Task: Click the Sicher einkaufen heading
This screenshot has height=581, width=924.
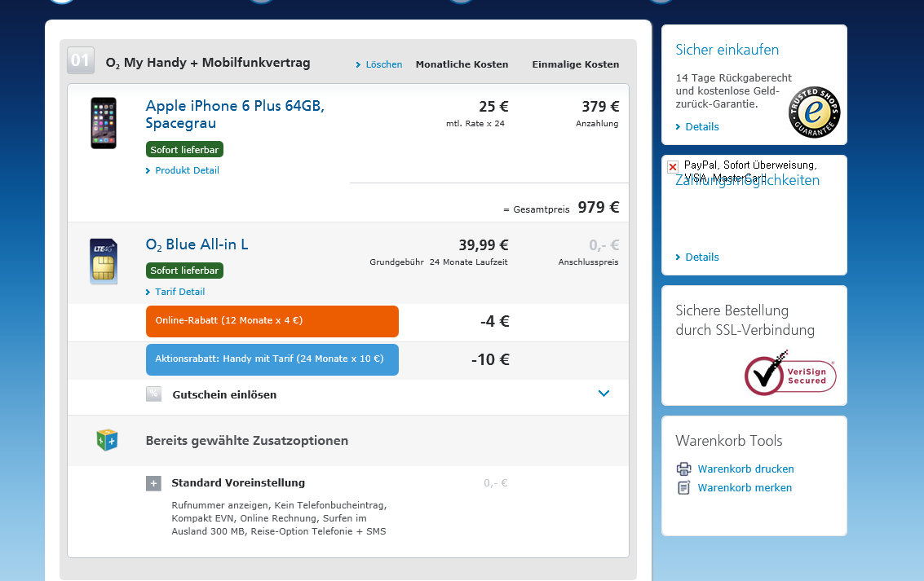Action: pyautogui.click(x=727, y=50)
